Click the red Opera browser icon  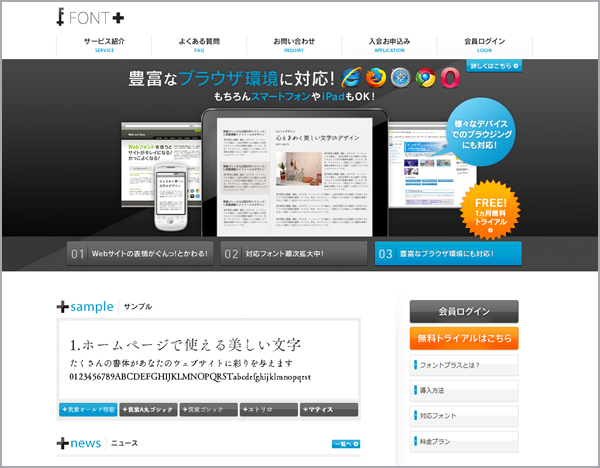[450, 78]
